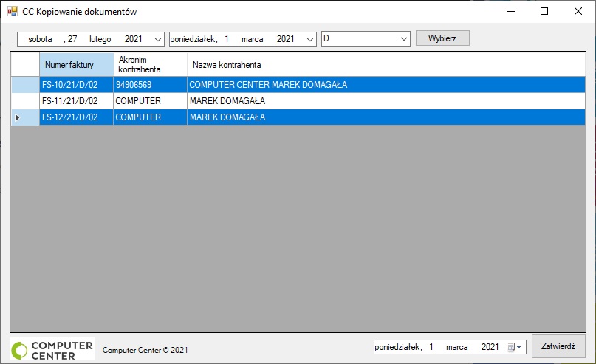Click day 1 in bottom date field
The width and height of the screenshot is (596, 364).
tap(431, 347)
